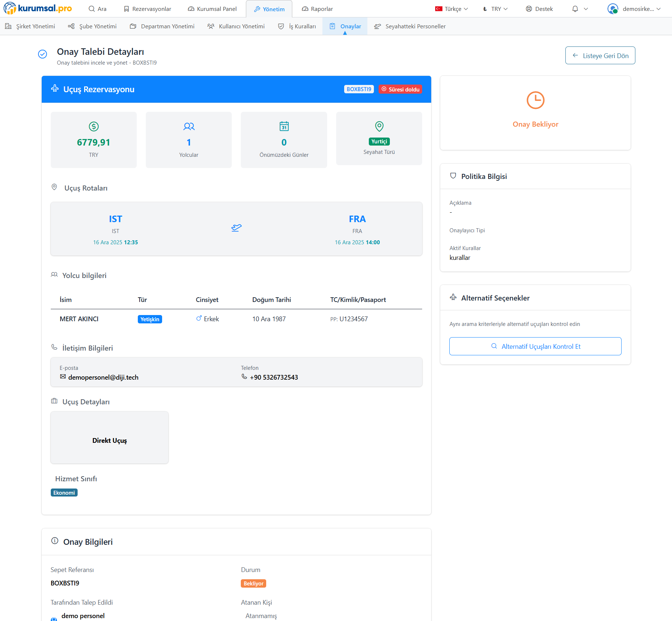Click the Ekonomi service class badge

[64, 493]
